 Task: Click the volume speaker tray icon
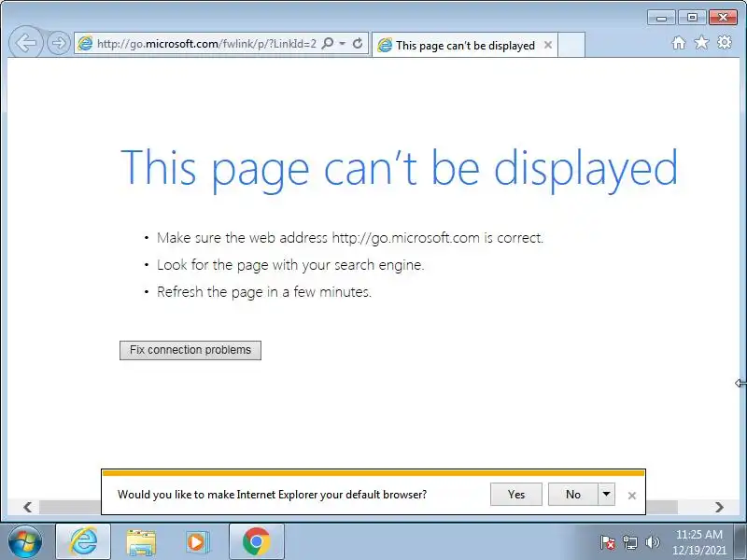coord(652,542)
